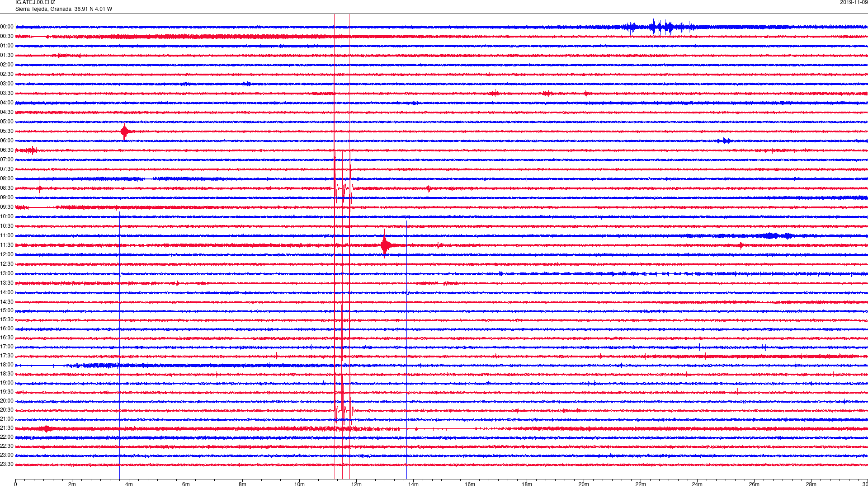
Task: Click the 0 origin tick on time axis
Action: tap(15, 484)
